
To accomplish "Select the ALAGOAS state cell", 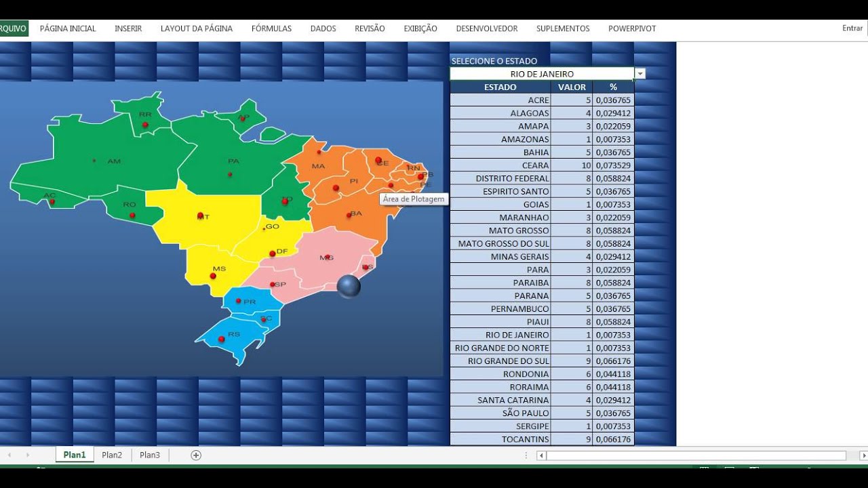I will (500, 113).
